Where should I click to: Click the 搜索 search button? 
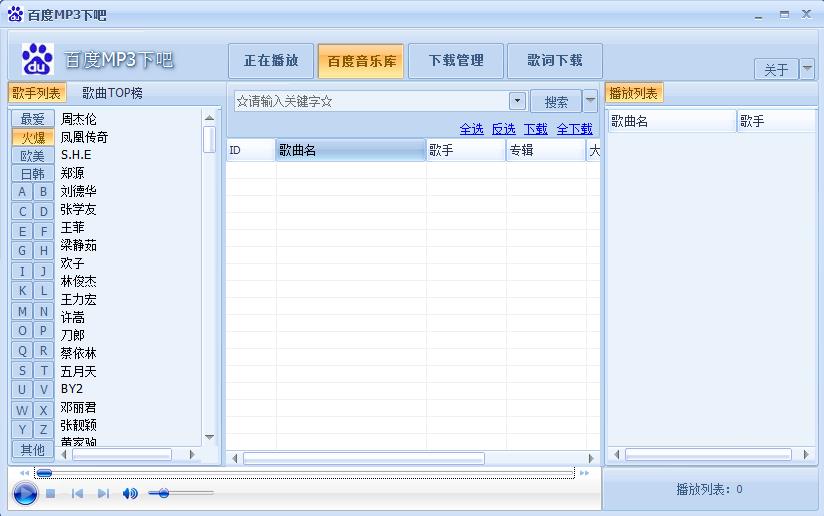pyautogui.click(x=556, y=101)
